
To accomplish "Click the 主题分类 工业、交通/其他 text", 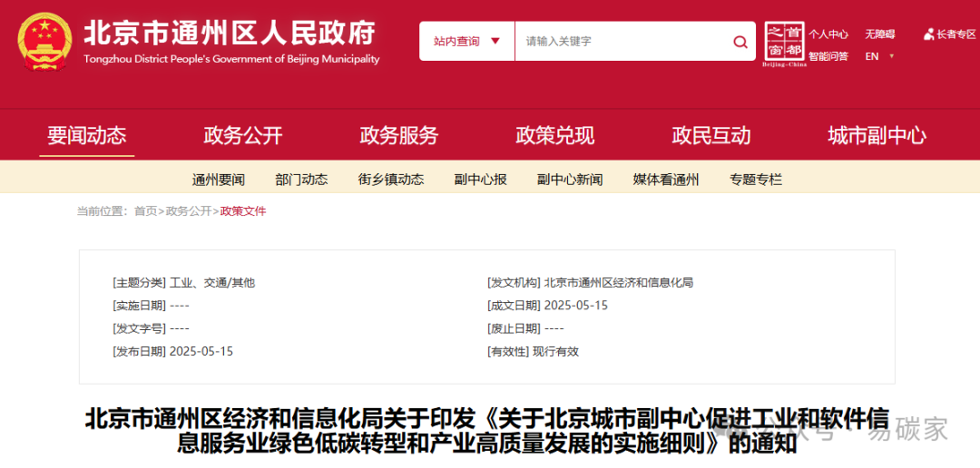I will pos(183,282).
